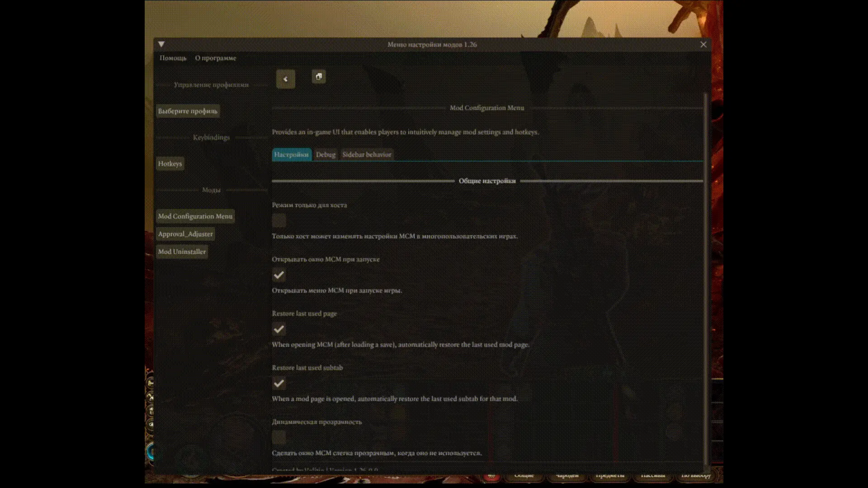Toggle Открывать окно MCM при запуске checkbox
The height and width of the screenshot is (488, 868).
click(x=279, y=275)
